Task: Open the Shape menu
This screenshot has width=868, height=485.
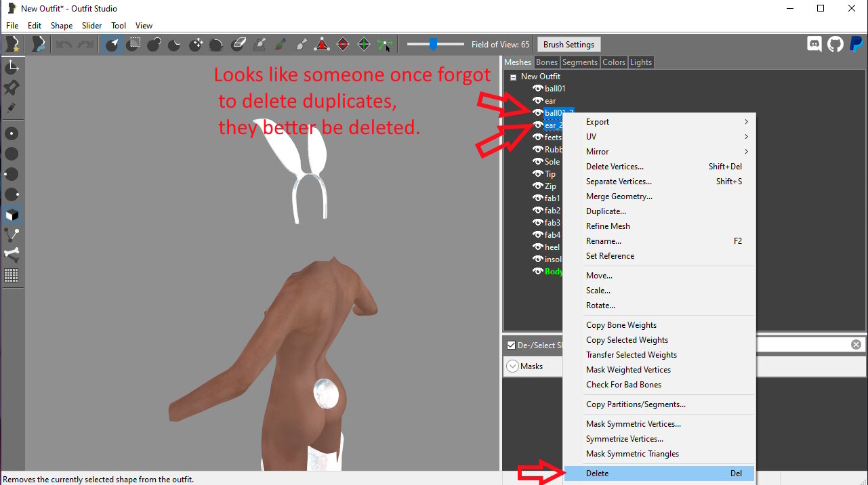Action: pos(62,26)
